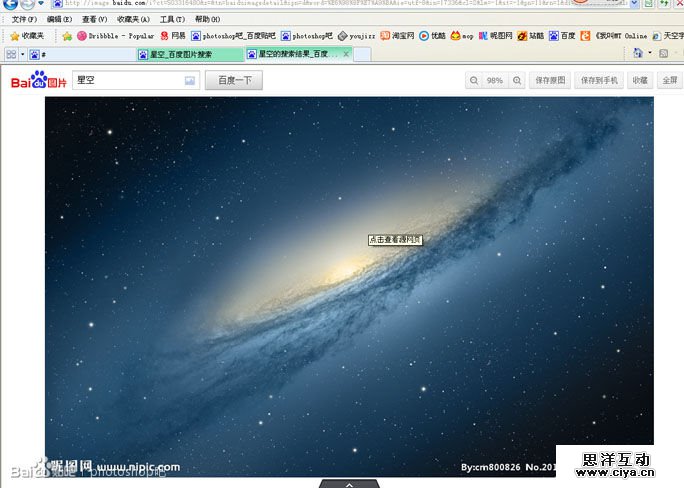Open the 淘宝网 bookmark
The height and width of the screenshot is (488, 684).
pos(397,36)
